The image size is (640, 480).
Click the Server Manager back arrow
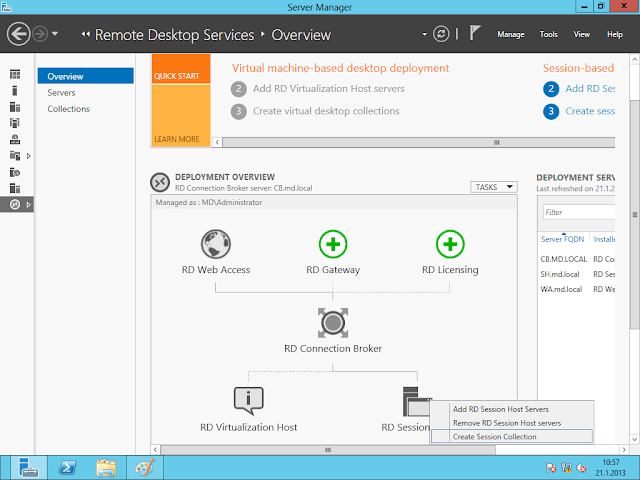[18, 34]
